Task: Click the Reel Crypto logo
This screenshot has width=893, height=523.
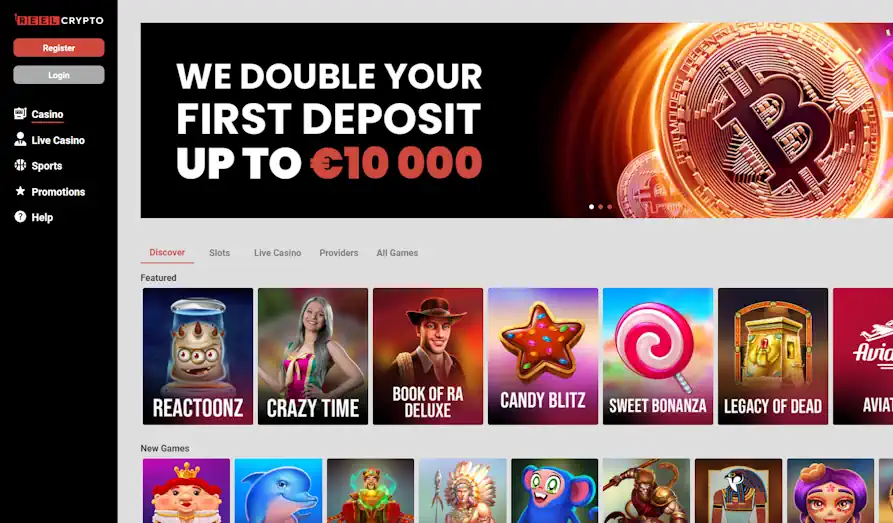Action: point(59,20)
